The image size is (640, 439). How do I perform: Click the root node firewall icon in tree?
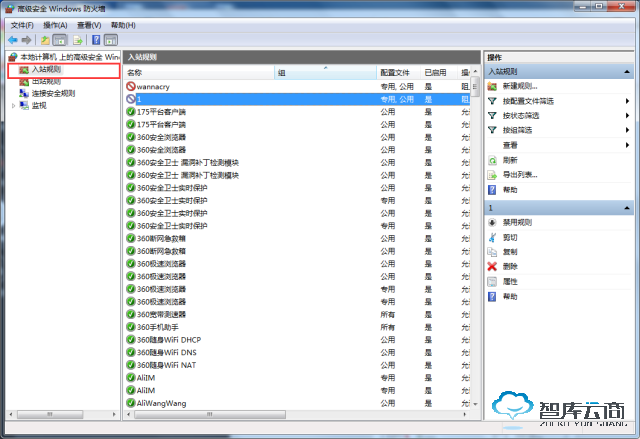pos(13,57)
